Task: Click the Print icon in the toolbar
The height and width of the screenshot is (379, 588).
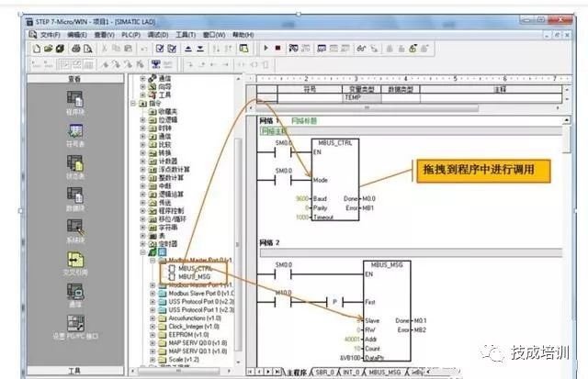Action: click(x=76, y=49)
